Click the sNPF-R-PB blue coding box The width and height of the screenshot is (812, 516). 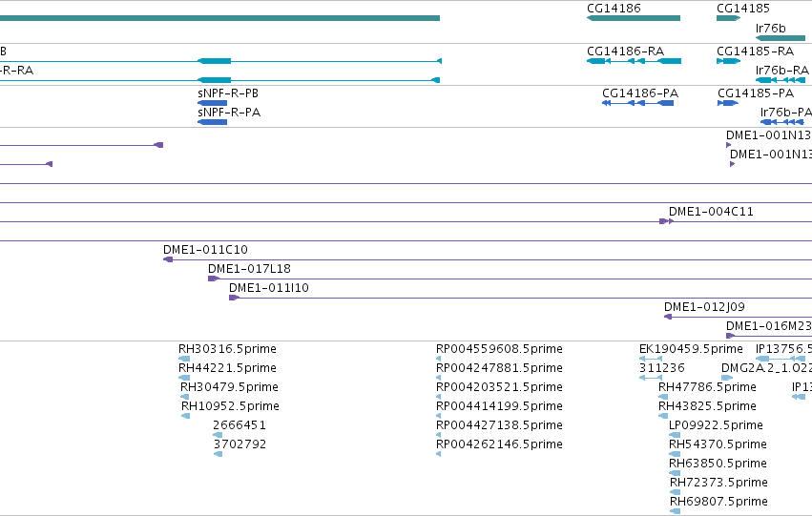(213, 103)
